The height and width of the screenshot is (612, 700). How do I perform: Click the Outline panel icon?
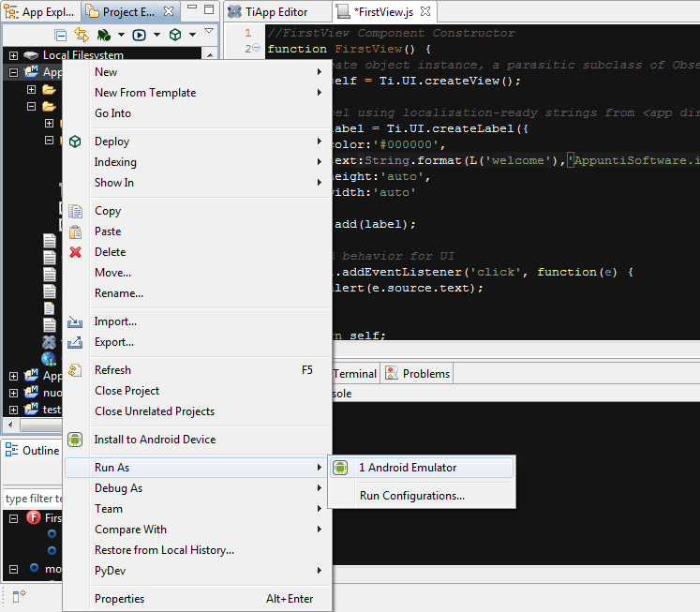click(11, 450)
